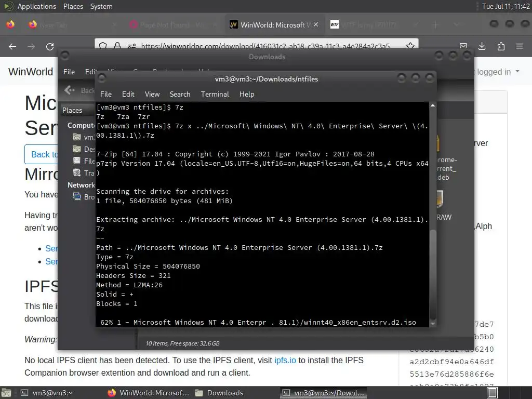Open the Places menu in top panel
The height and width of the screenshot is (399, 532).
[x=73, y=6]
